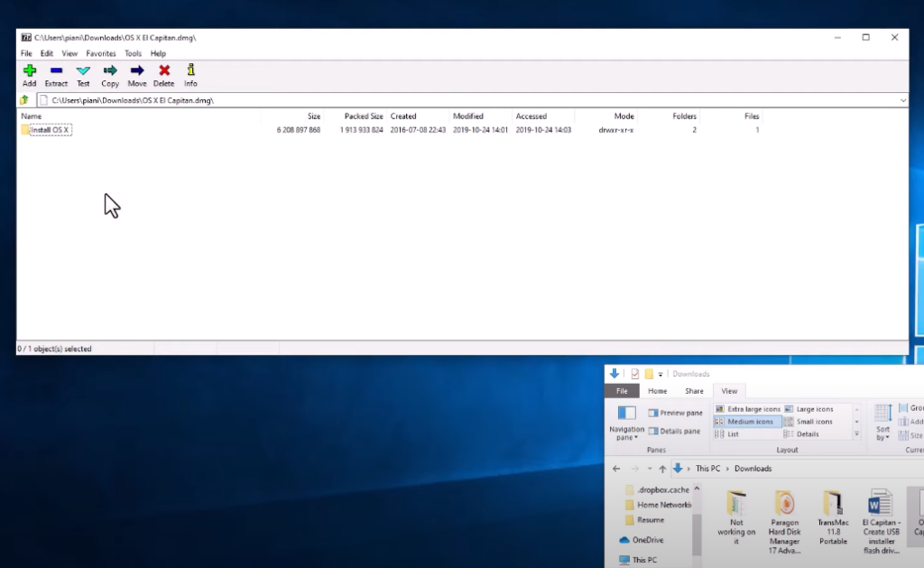
Task: Select This PC in navigation tree
Action: click(638, 560)
